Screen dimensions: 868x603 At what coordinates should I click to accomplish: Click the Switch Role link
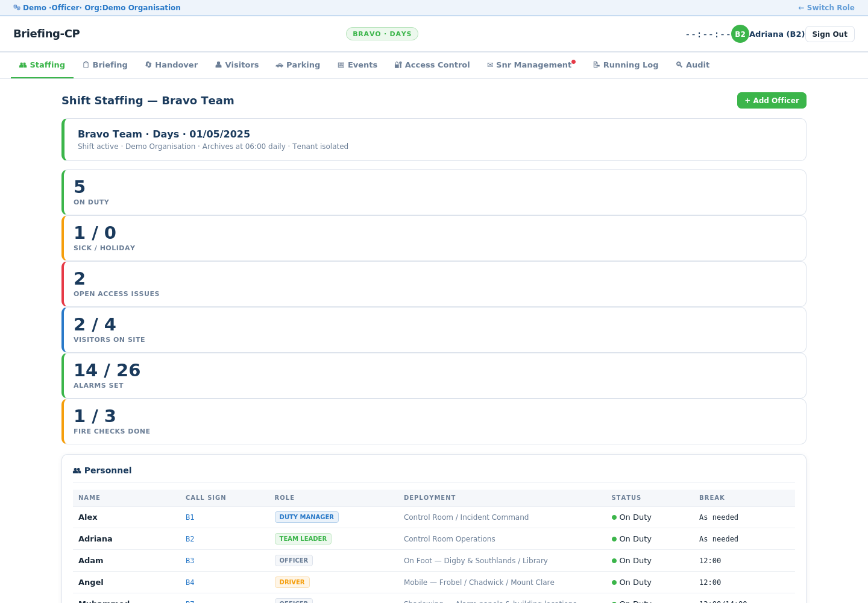826,8
